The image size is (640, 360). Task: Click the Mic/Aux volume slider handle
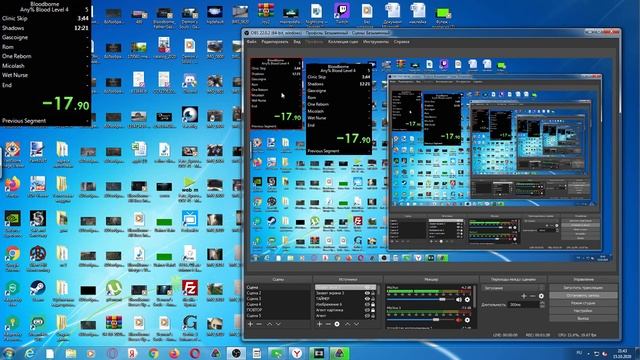[442, 300]
